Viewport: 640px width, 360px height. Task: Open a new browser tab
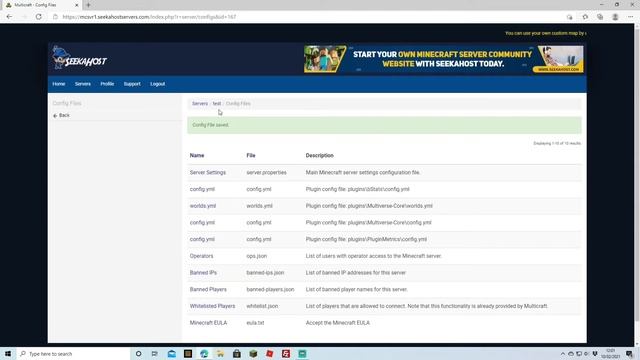pyautogui.click(x=88, y=5)
